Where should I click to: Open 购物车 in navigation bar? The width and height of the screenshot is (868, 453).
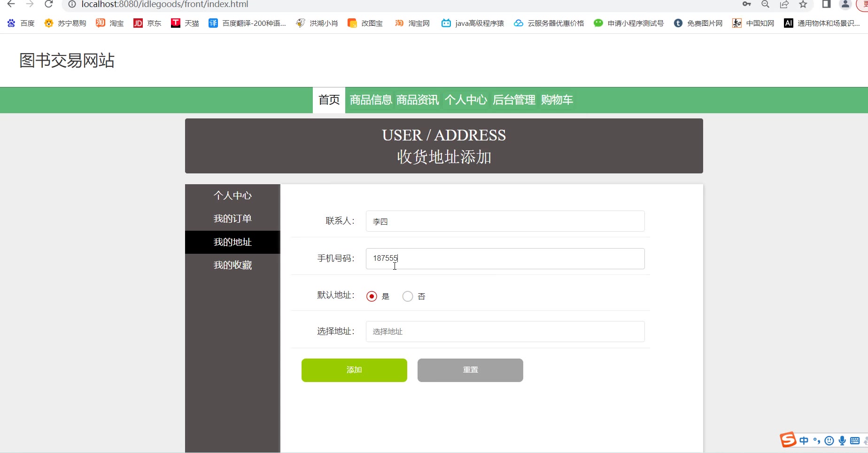tap(557, 100)
